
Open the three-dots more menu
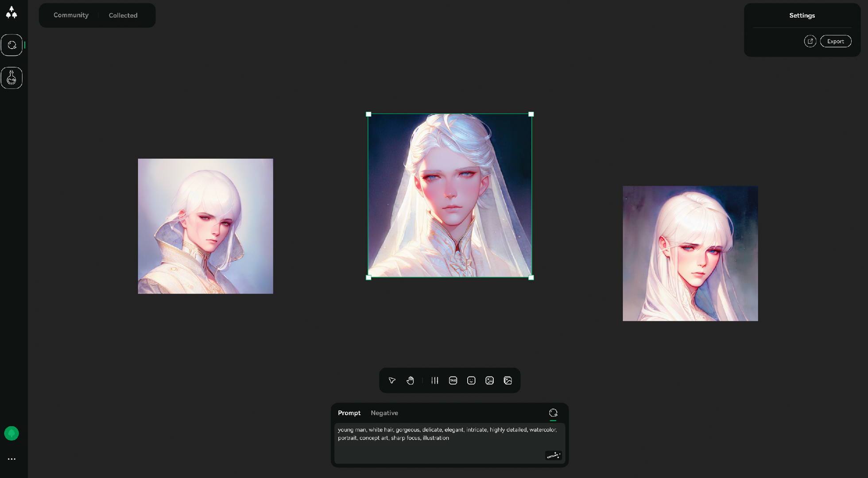pyautogui.click(x=12, y=459)
